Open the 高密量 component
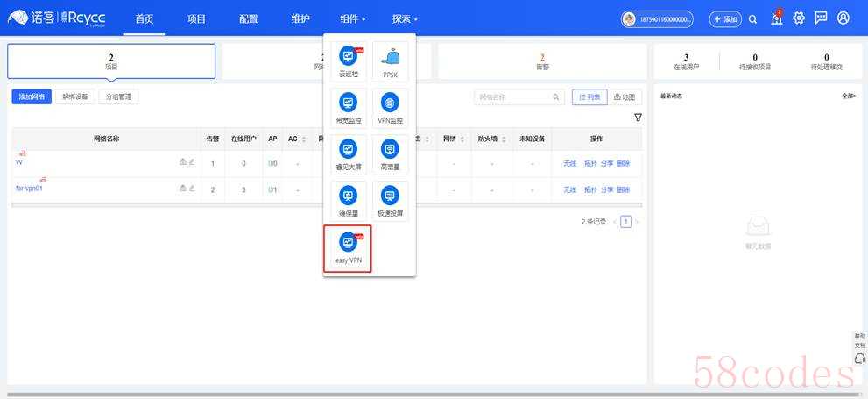 391,154
